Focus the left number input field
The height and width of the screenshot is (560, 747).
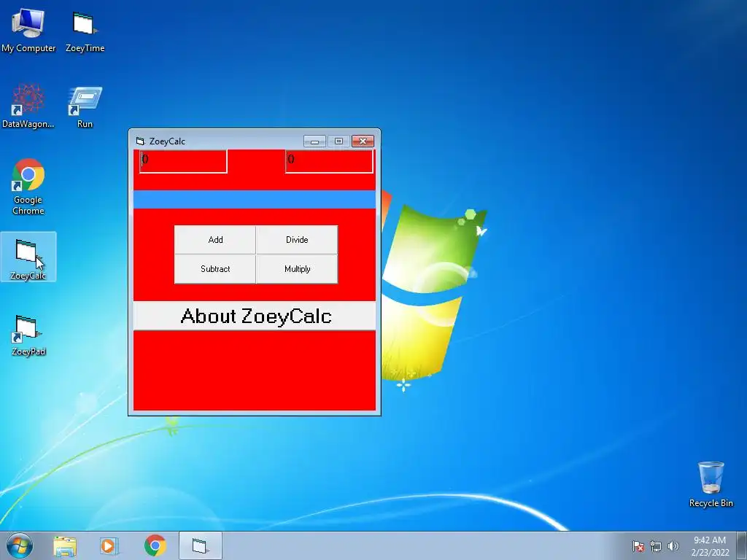pyautogui.click(x=183, y=161)
